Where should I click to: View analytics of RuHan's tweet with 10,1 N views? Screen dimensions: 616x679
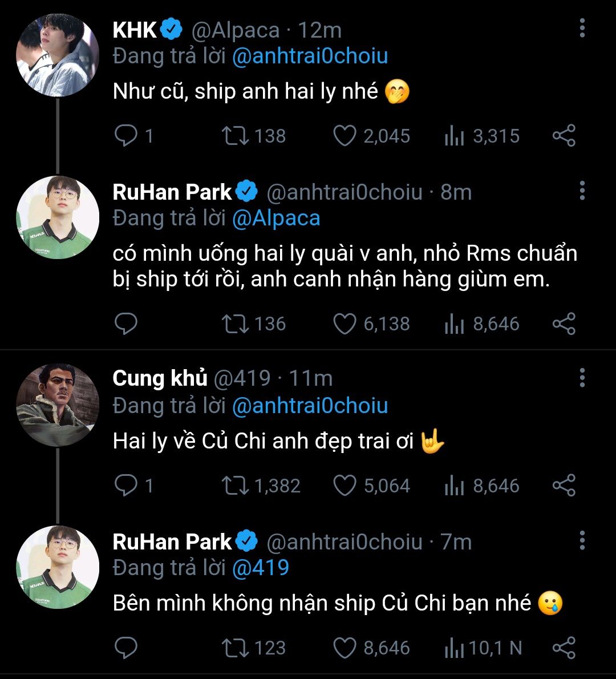[x=454, y=648]
